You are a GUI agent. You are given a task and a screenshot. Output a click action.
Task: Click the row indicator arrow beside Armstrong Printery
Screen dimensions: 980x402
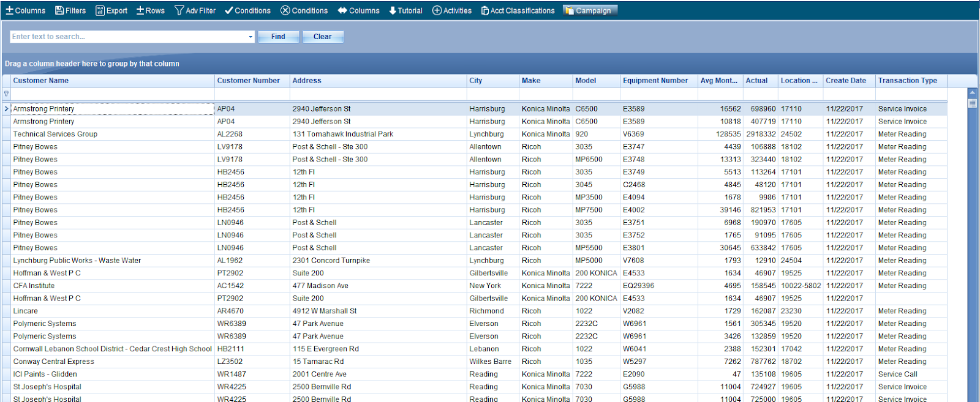6,109
